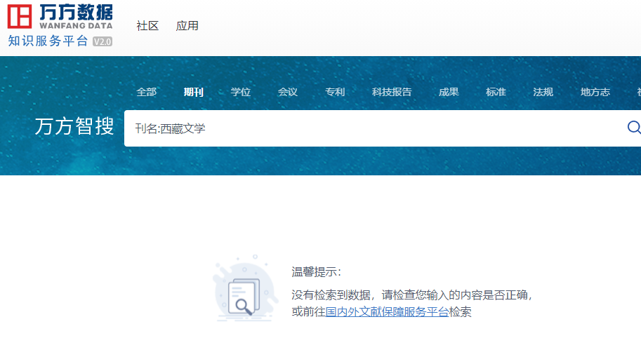Go to the 法规 tab
Image resolution: width=641 pixels, height=364 pixels.
543,92
